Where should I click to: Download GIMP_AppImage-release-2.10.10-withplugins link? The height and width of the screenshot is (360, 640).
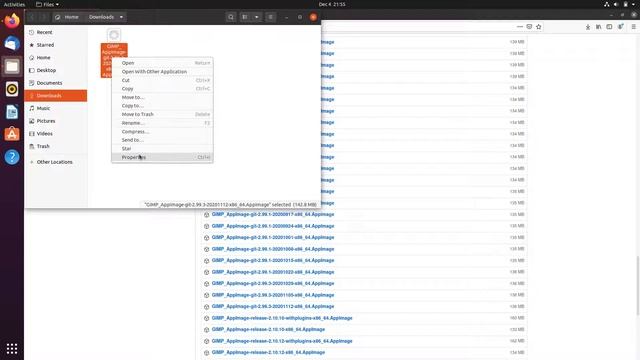(282, 318)
